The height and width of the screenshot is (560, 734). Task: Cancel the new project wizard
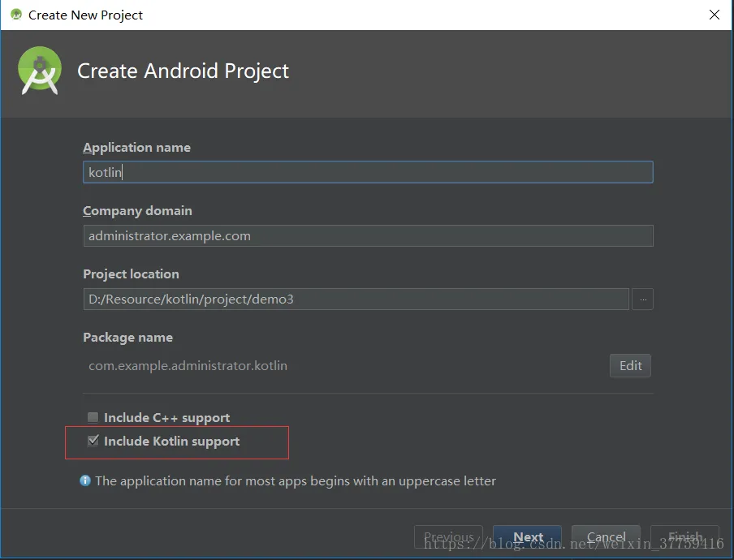pos(606,536)
